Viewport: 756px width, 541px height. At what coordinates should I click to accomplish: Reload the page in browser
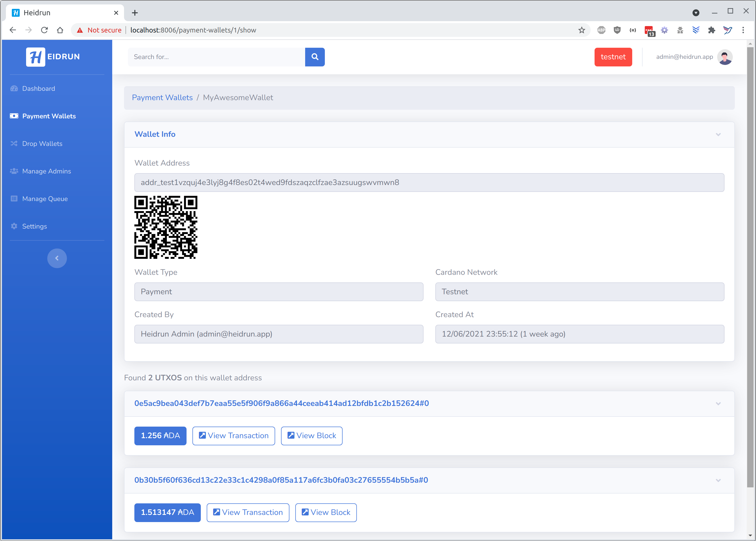point(44,30)
